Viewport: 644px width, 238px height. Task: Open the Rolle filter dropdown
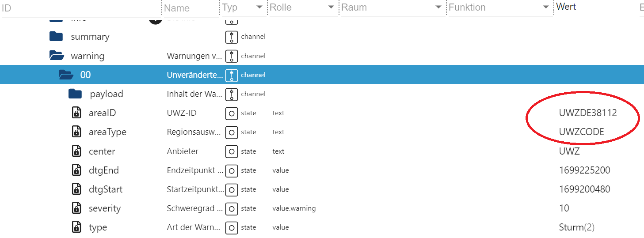[331, 8]
